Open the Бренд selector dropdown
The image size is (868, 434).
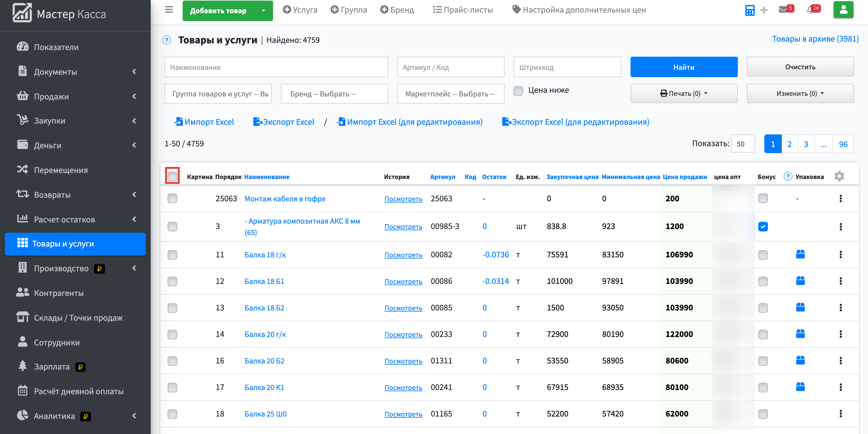334,94
